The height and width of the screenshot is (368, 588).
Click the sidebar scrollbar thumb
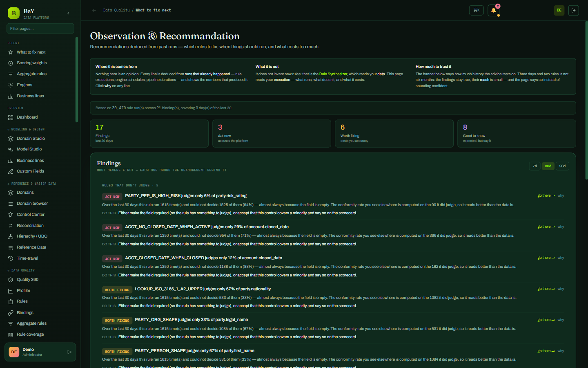77,80
